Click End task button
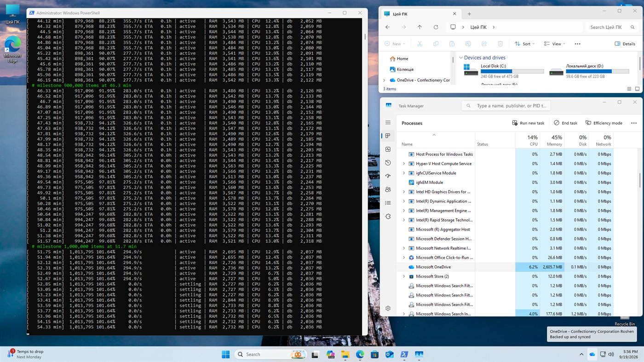This screenshot has height=362, width=644. click(565, 123)
